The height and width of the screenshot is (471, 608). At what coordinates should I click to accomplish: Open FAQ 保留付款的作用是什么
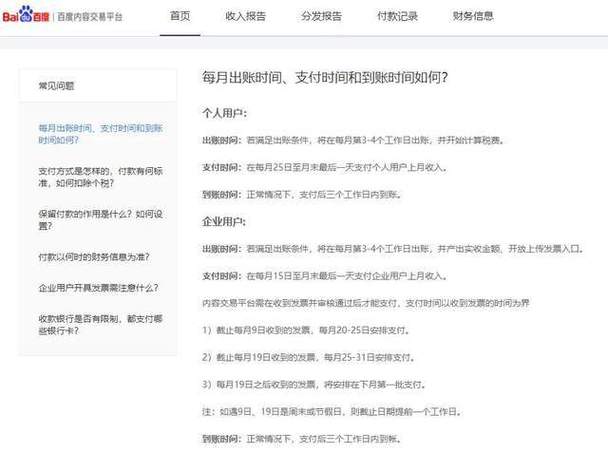click(x=100, y=220)
